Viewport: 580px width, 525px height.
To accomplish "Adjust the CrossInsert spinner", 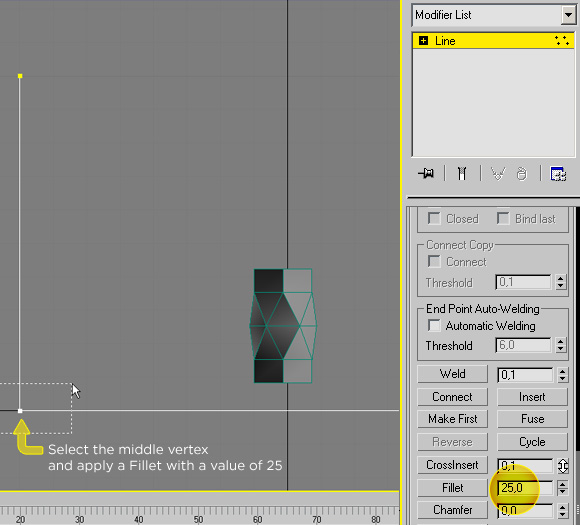I will point(563,466).
